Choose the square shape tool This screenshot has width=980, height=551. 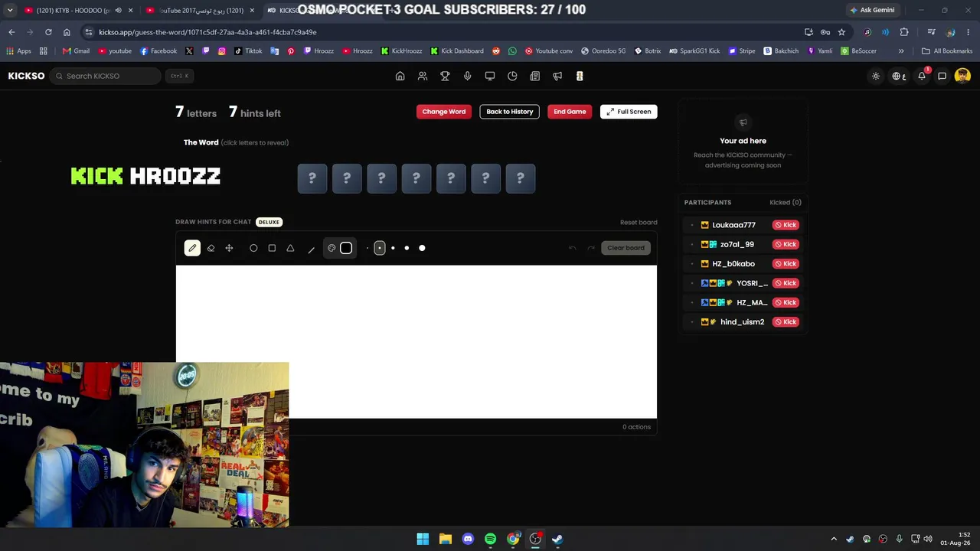(x=272, y=248)
